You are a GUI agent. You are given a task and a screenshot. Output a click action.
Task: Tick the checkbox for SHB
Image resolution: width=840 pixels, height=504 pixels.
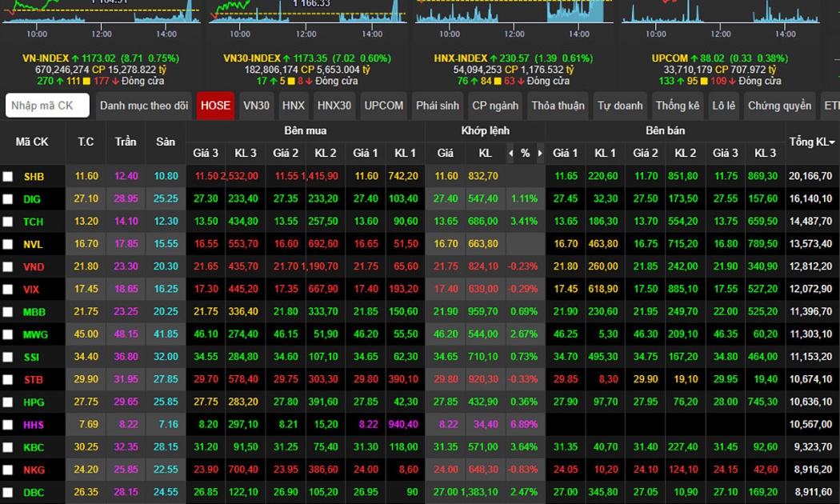(x=8, y=177)
